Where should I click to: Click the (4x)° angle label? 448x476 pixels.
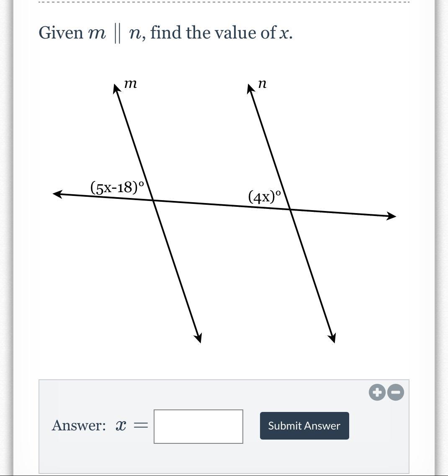pos(265,196)
